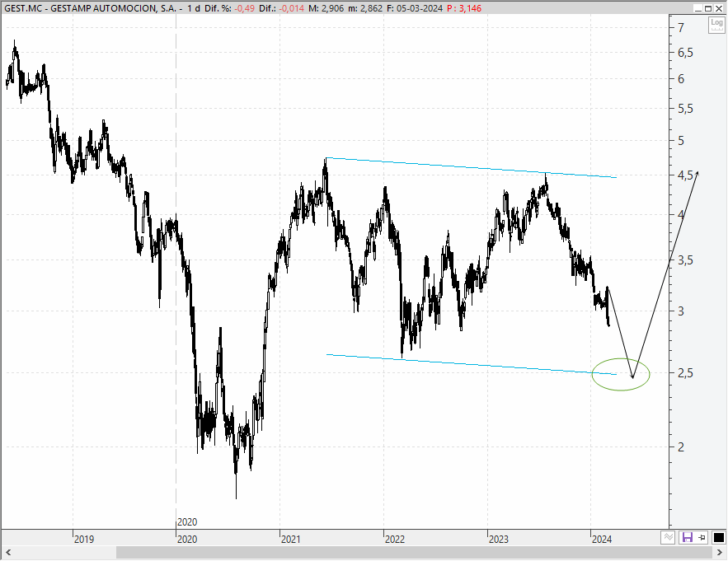Click the 2024 label on date axis
The image size is (728, 561).
602,540
